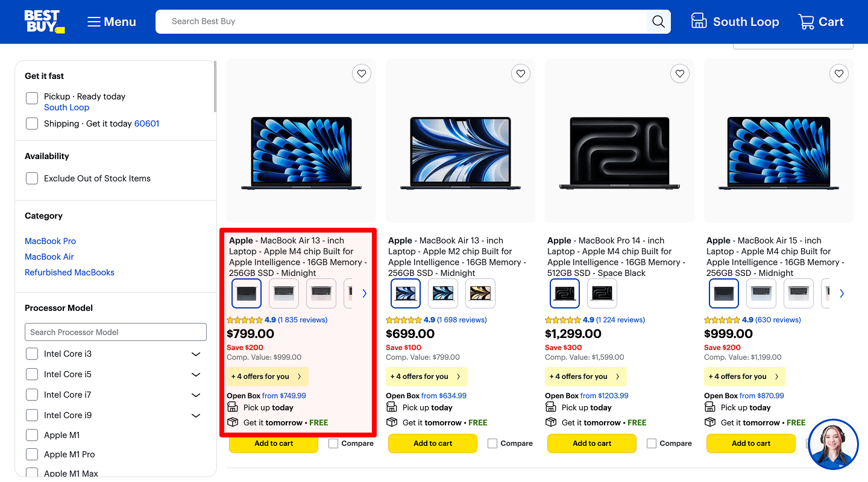Open the Menu

(111, 21)
